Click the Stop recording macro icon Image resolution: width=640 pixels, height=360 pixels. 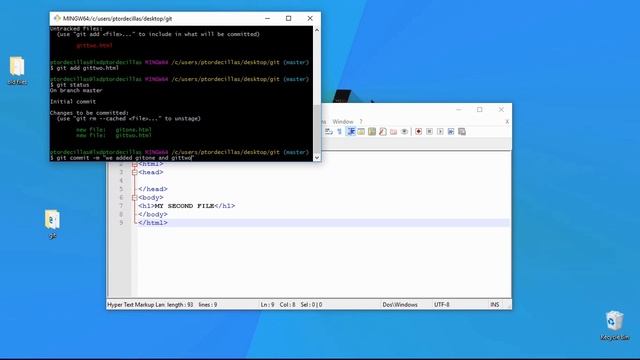tap(429, 131)
